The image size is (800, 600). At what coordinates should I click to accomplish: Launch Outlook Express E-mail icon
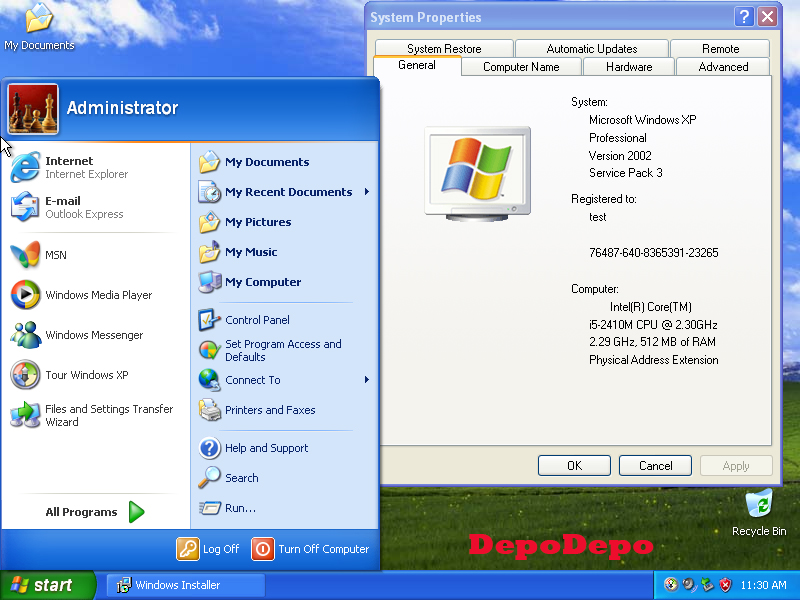click(x=24, y=207)
